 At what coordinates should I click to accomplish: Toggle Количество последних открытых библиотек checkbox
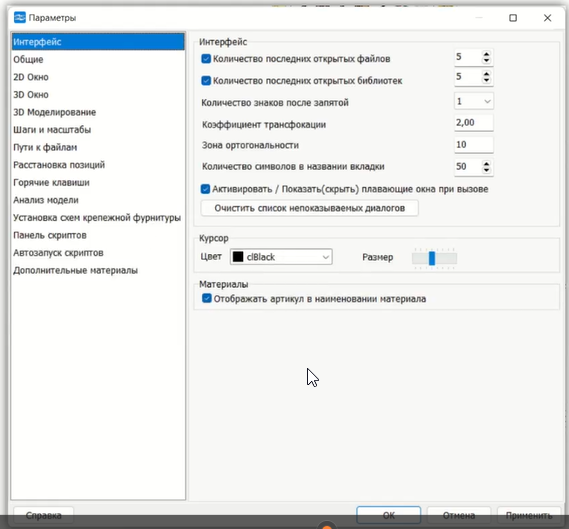point(206,81)
